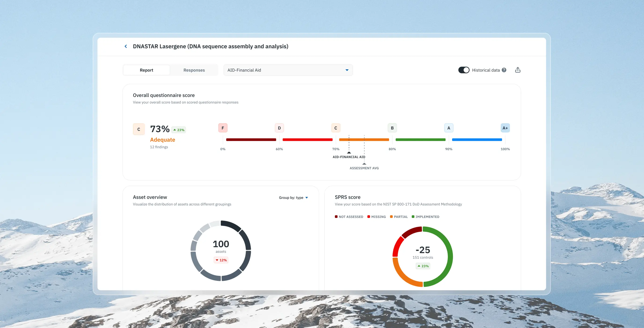The image size is (644, 328).
Task: Toggle the Historical data switch
Action: pyautogui.click(x=464, y=70)
